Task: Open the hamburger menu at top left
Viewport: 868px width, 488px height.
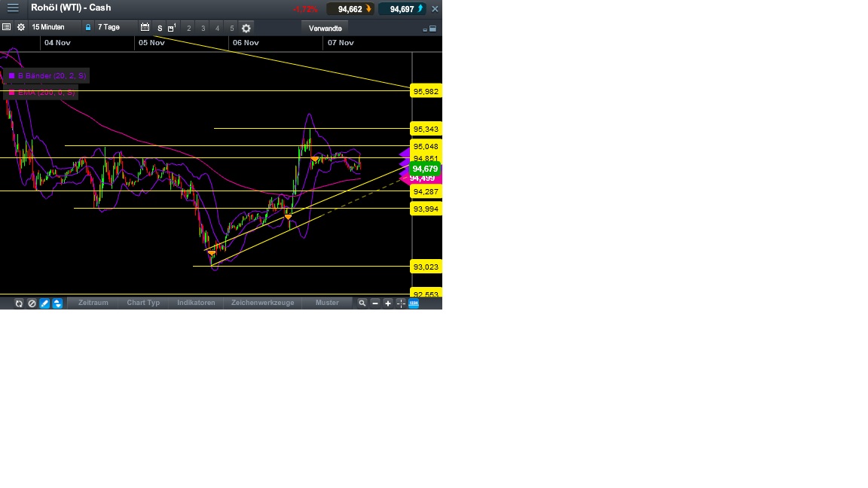Action: tap(13, 8)
